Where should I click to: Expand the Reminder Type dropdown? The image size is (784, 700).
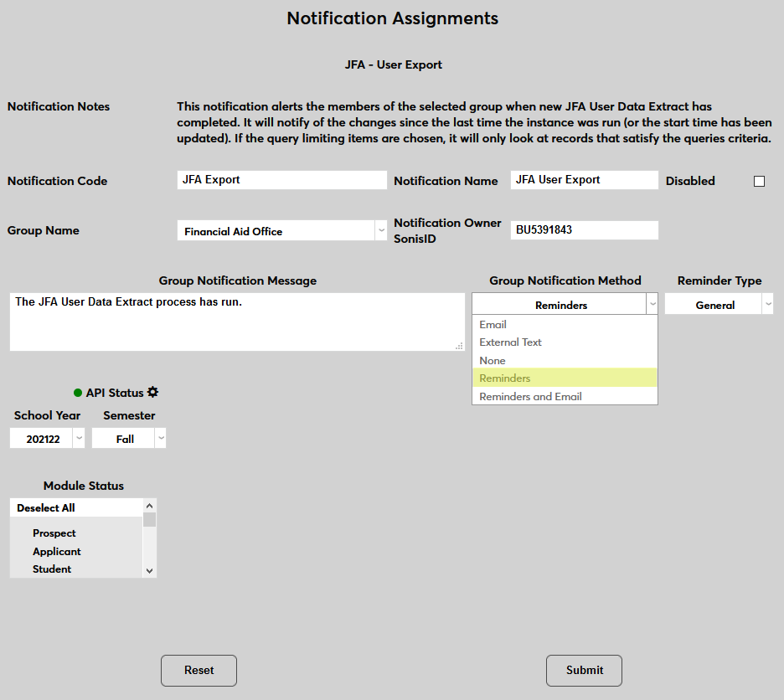point(719,306)
